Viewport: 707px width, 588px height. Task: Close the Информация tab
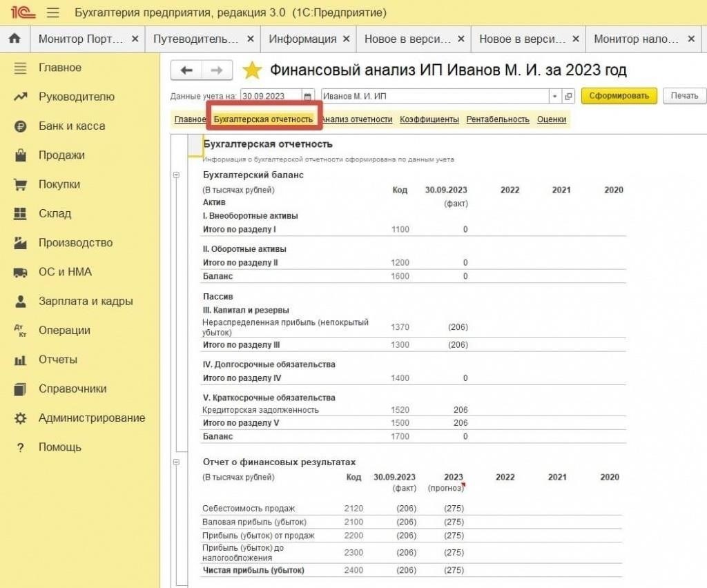coord(347,39)
